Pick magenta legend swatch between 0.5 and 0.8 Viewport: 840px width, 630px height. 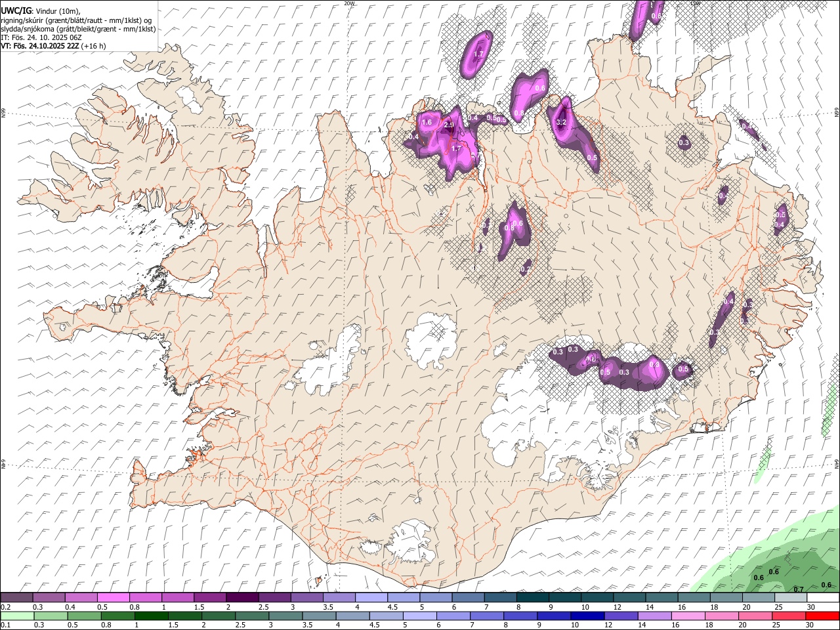(113, 598)
